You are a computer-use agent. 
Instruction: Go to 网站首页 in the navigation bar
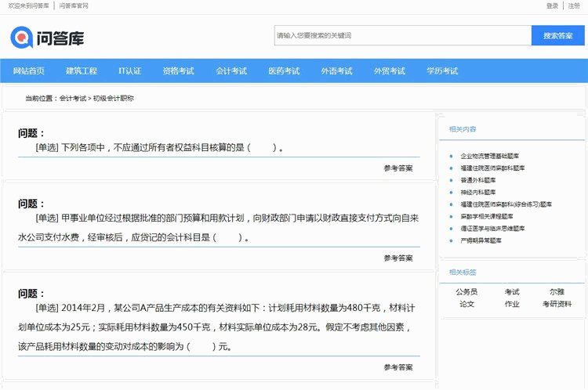tap(28, 70)
